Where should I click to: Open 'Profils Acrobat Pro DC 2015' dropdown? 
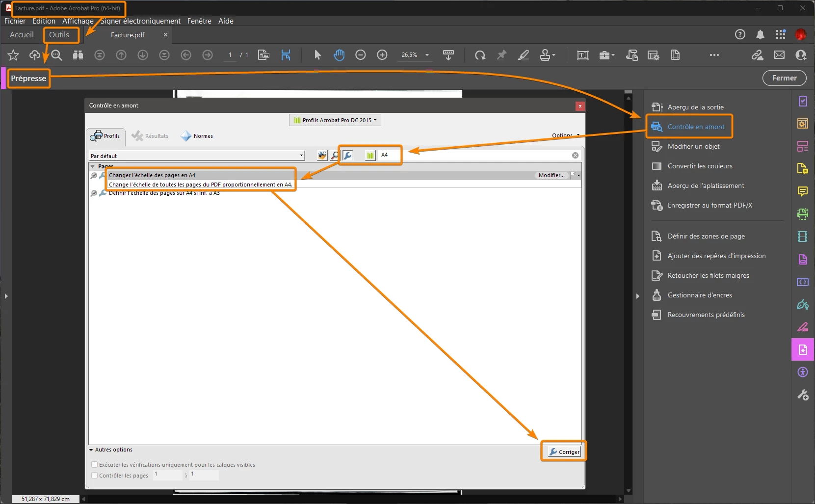(x=335, y=120)
